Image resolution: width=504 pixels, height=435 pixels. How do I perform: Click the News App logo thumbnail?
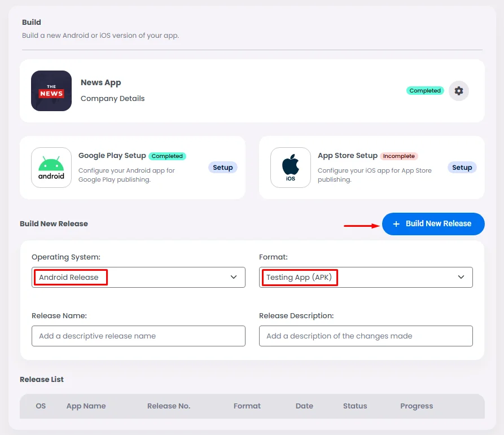click(51, 91)
